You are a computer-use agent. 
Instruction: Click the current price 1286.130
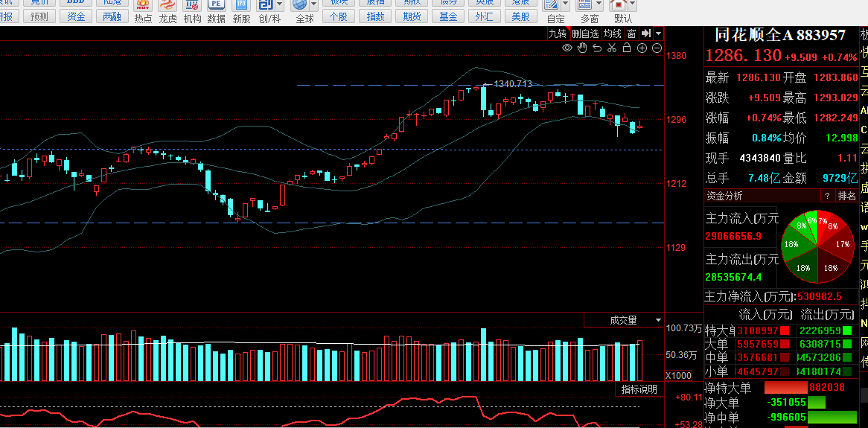pos(744,55)
